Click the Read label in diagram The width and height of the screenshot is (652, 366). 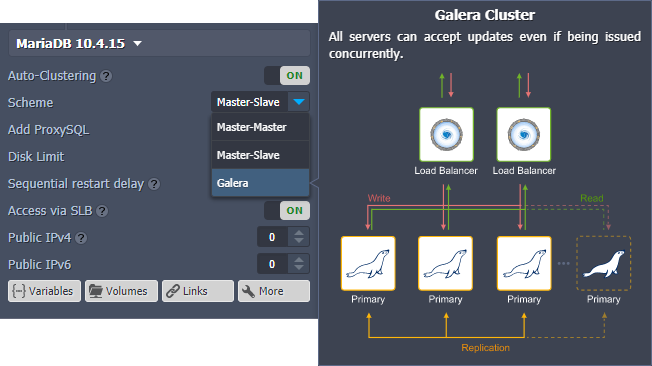click(x=592, y=198)
